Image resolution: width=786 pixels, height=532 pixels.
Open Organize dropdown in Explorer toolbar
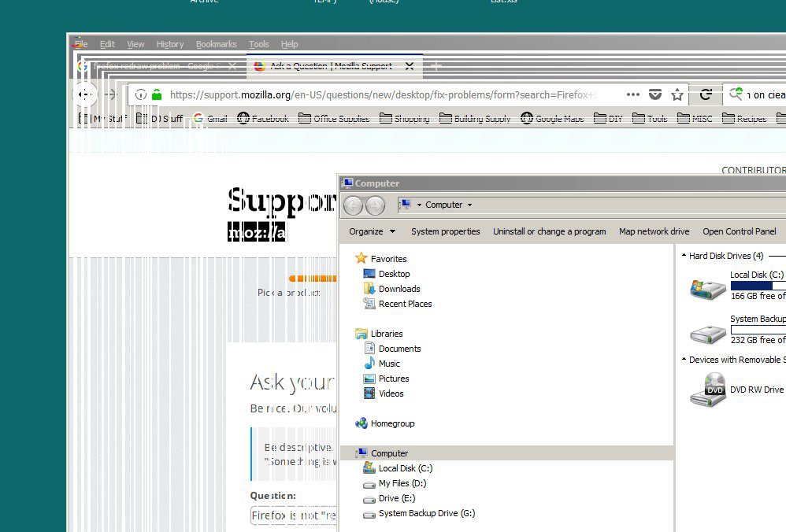[x=372, y=231]
